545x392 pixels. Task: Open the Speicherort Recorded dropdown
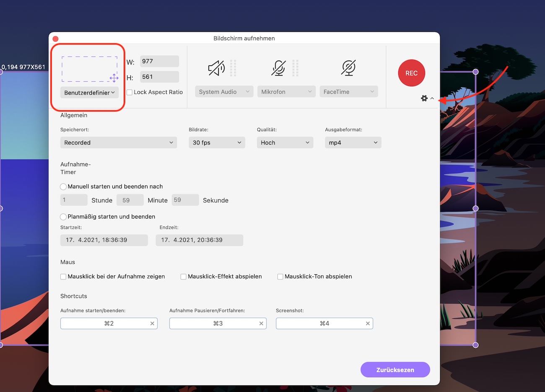[x=119, y=142]
